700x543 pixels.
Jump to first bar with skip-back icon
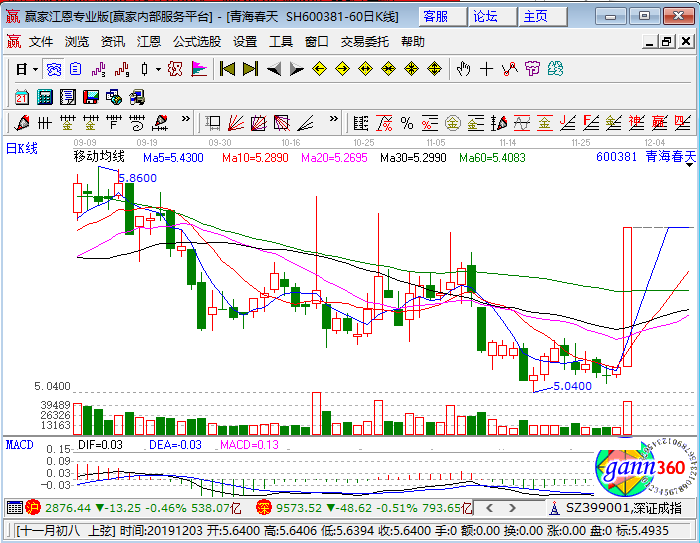click(227, 69)
